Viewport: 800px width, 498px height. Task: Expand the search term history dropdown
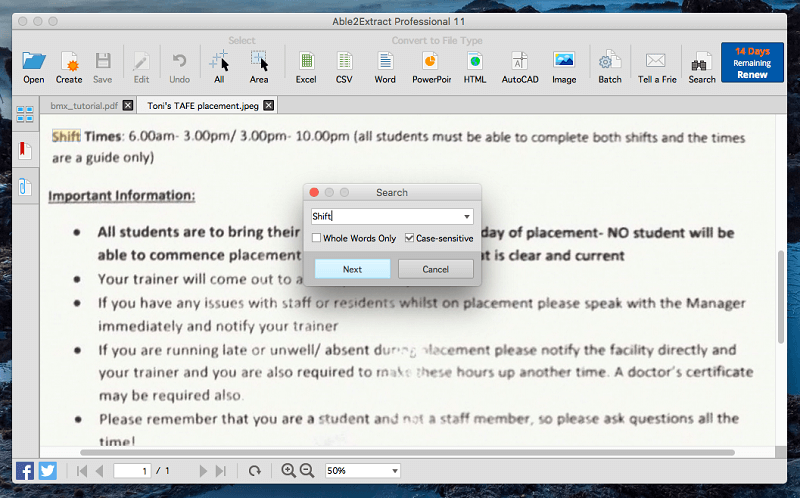point(466,217)
